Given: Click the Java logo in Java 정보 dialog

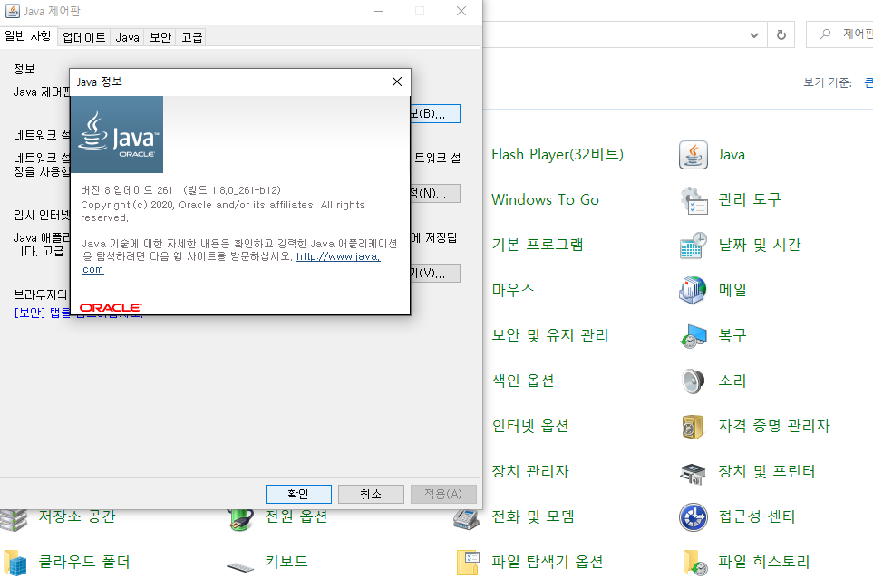Looking at the screenshot, I should click(x=117, y=135).
